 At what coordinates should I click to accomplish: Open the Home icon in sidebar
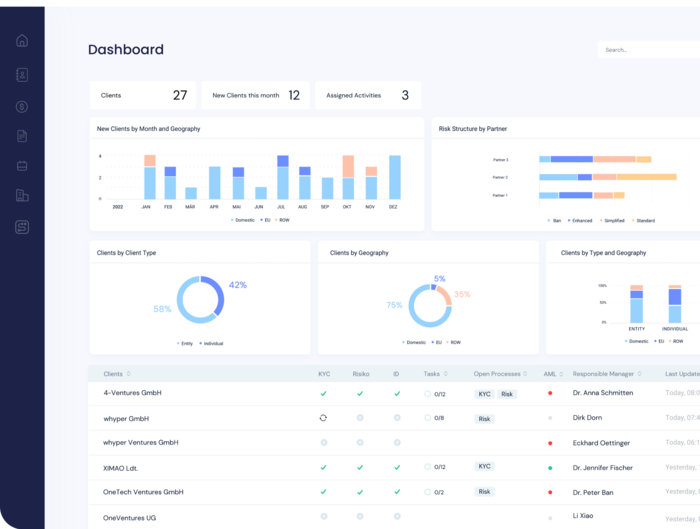pyautogui.click(x=22, y=41)
